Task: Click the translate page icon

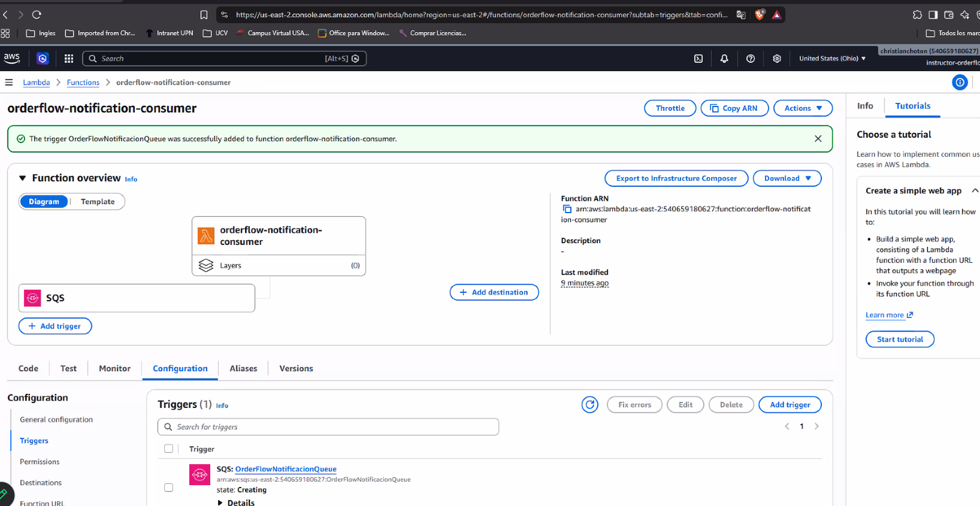Action: (x=741, y=15)
